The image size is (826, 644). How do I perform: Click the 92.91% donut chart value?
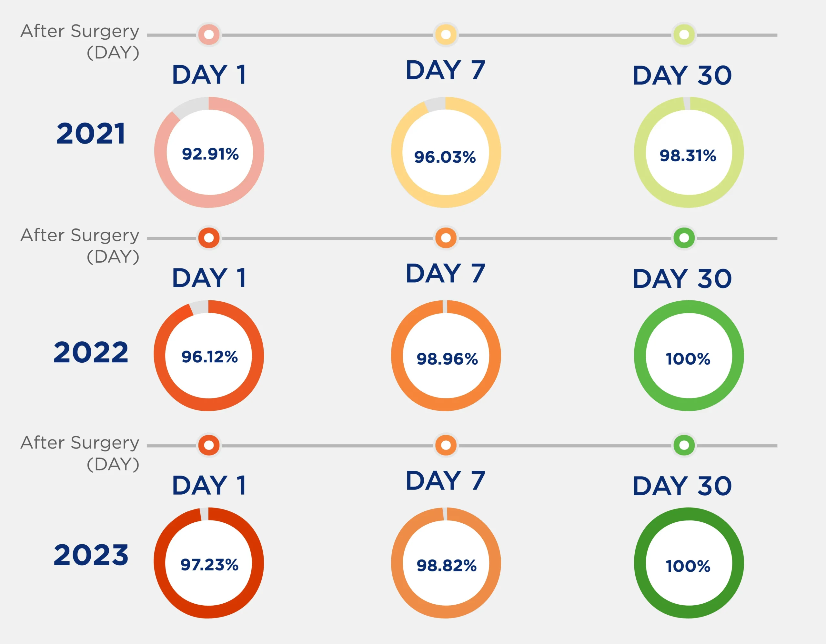click(x=210, y=154)
